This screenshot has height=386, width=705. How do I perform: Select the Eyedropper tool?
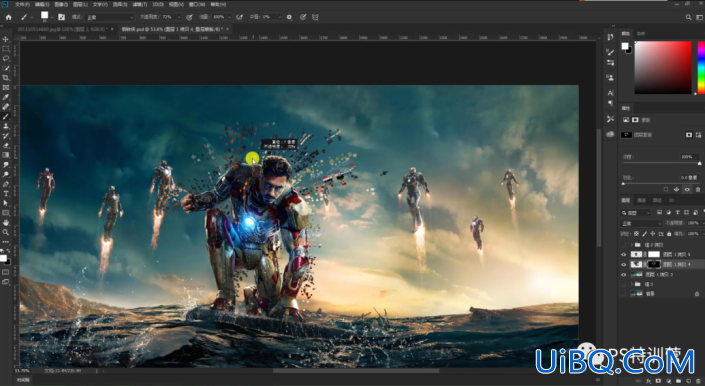coord(6,97)
